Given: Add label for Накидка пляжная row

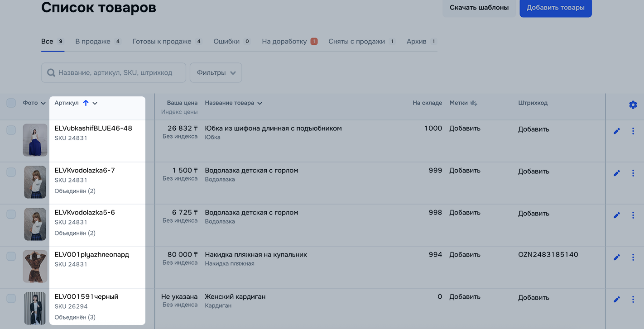Looking at the screenshot, I should coord(465,255).
